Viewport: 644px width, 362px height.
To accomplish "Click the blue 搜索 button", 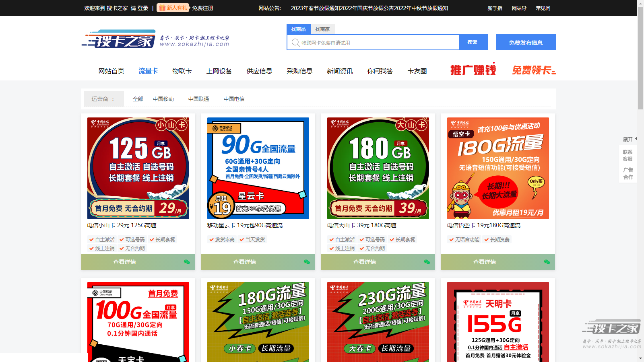I will click(x=473, y=42).
